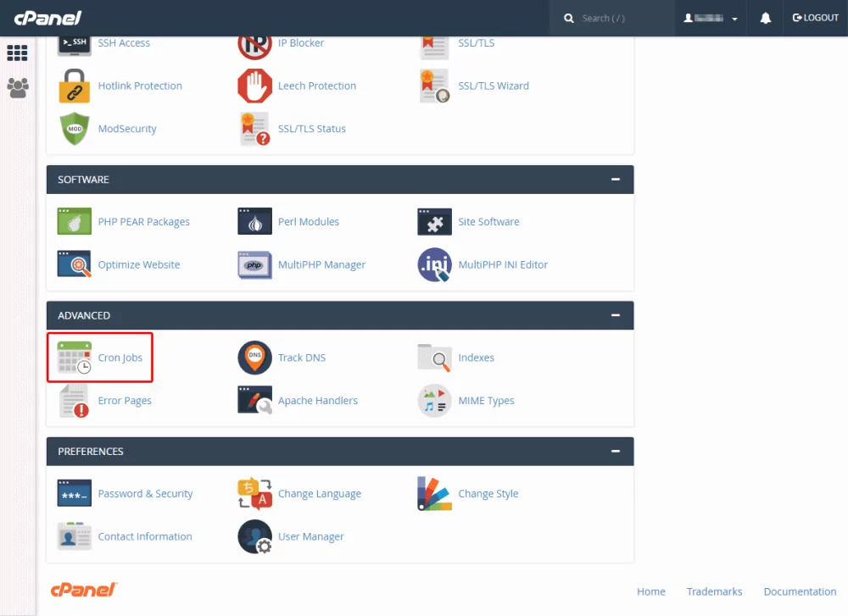Click the Track DNS pin icon
Viewport: 848px width, 616px height.
point(254,358)
